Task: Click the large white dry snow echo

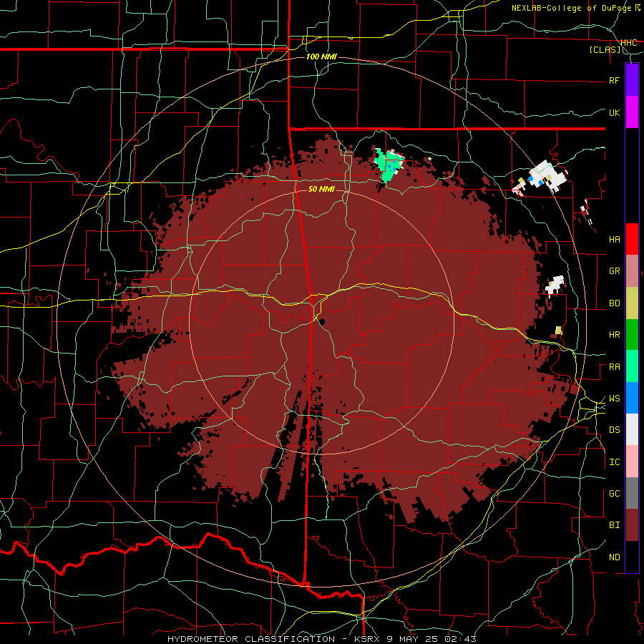Action: (548, 177)
